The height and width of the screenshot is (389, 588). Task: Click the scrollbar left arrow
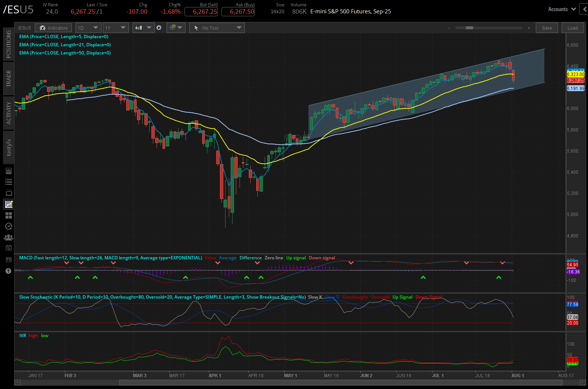[17, 382]
